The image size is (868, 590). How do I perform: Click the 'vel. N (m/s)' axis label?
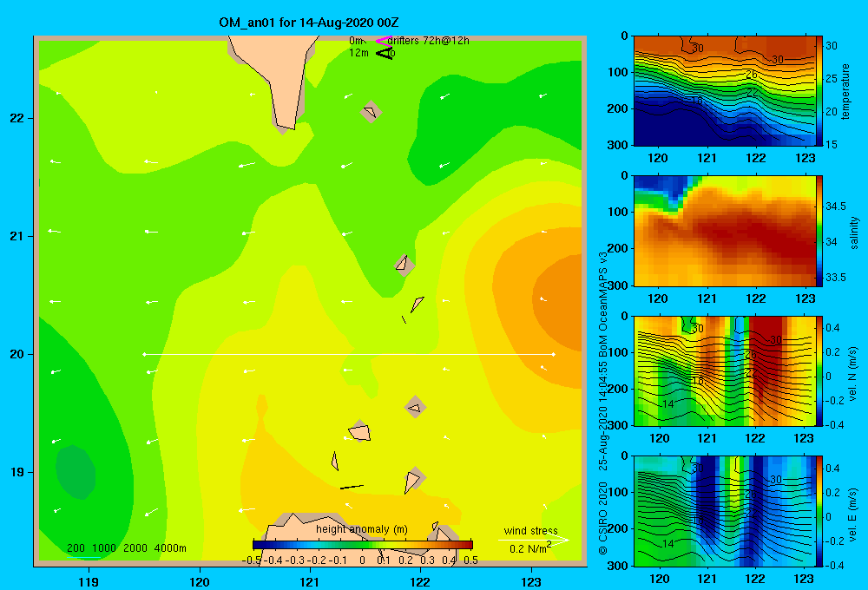(x=853, y=374)
